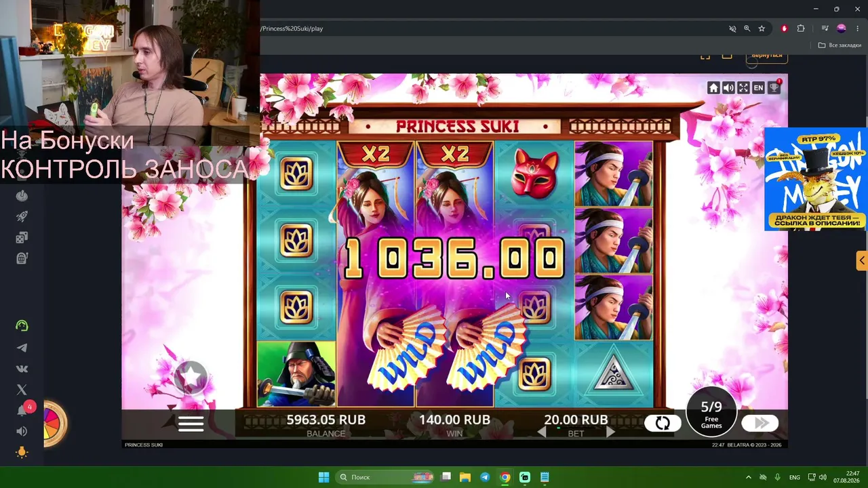Image resolution: width=868 pixels, height=488 pixels.
Task: Open Telegram from the taskbar
Action: click(486, 477)
